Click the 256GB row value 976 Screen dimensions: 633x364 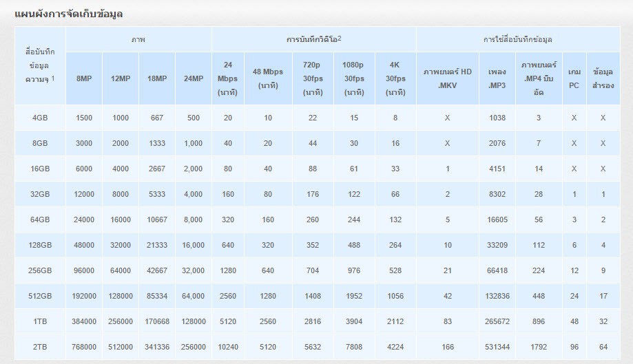tap(354, 270)
